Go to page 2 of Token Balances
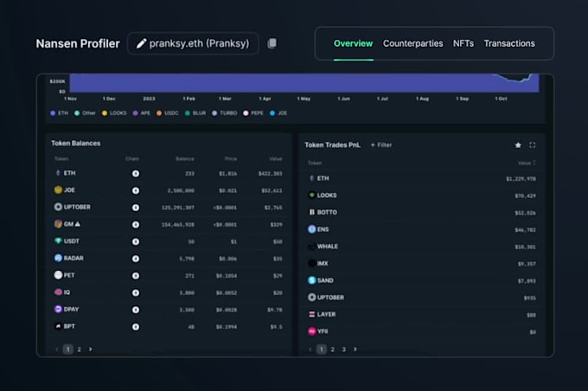Viewport: 588px width, 391px height. coord(80,349)
